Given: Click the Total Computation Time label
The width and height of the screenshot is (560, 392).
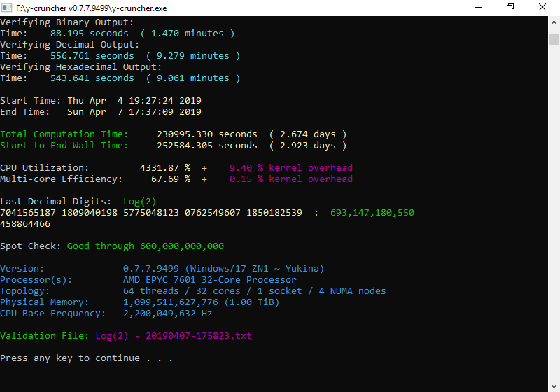Looking at the screenshot, I should tap(64, 134).
